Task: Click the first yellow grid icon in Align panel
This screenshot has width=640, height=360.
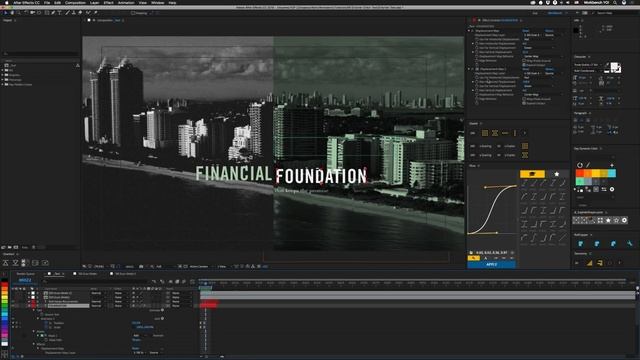Action: click(x=485, y=133)
